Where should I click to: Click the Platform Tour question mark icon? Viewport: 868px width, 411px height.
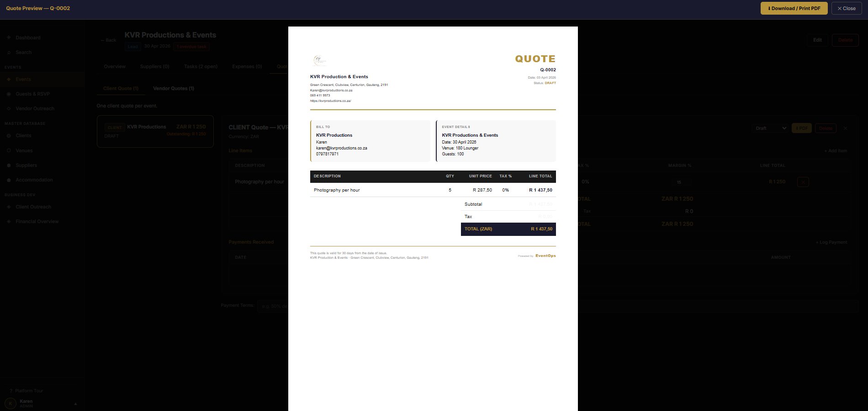(11, 391)
